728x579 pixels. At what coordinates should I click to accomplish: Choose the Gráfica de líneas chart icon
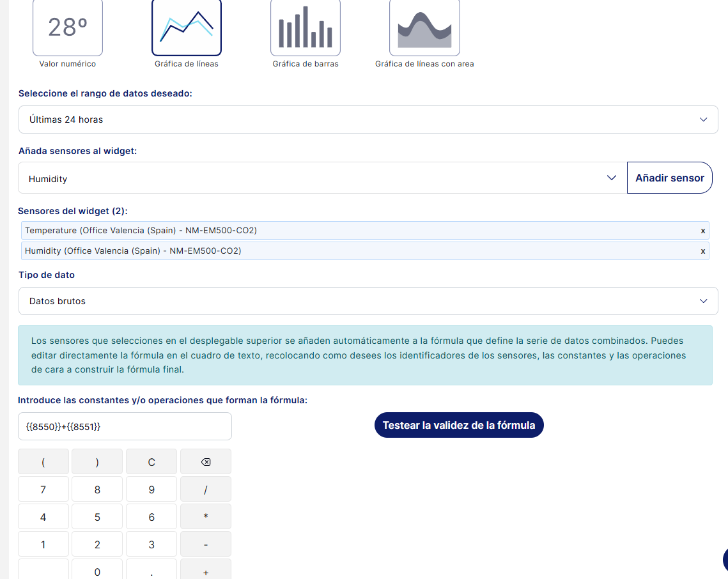click(187, 28)
